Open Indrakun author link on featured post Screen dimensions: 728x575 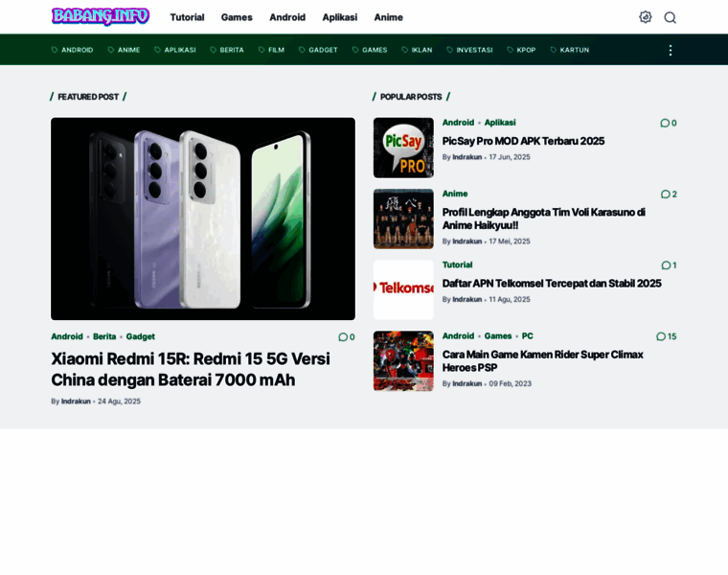(76, 402)
